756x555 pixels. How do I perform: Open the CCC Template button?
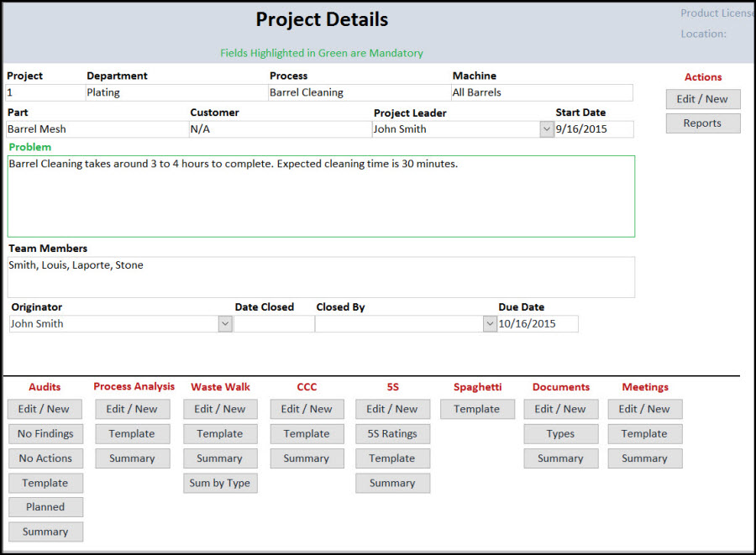click(307, 434)
